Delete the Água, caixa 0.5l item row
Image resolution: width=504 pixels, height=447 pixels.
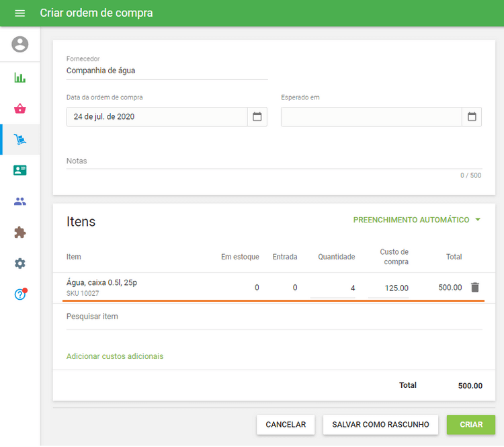click(475, 287)
